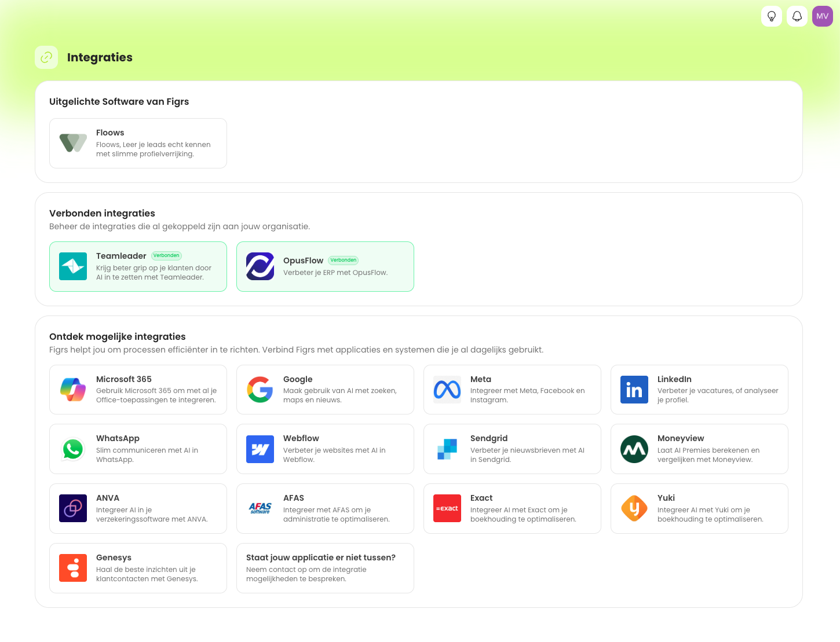Image resolution: width=840 pixels, height=642 pixels.
Task: Open the WhatsApp integration description
Action: [147, 455]
